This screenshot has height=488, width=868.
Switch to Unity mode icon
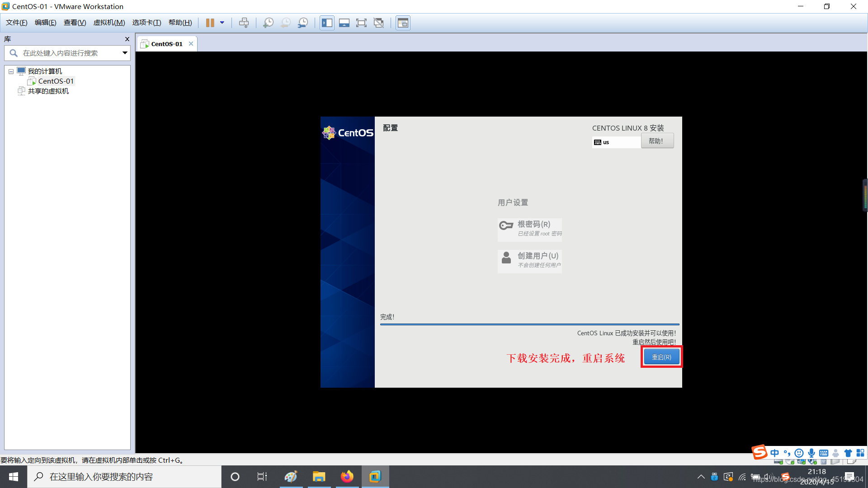379,23
